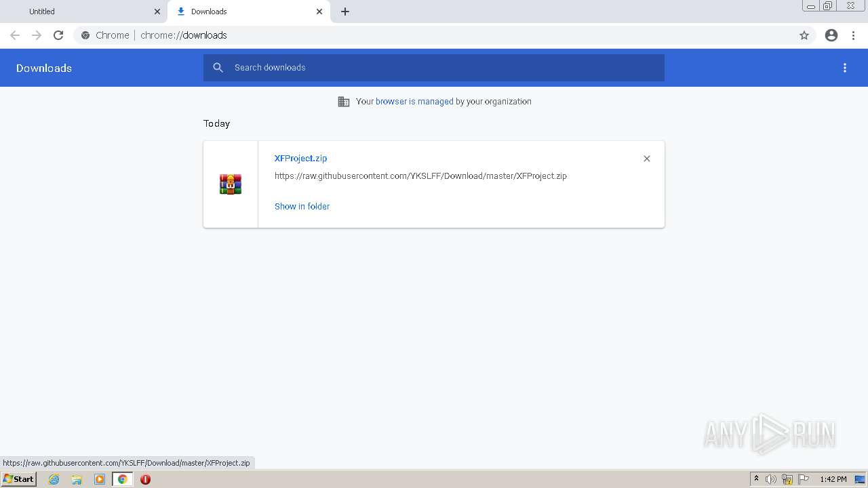The image size is (868, 488).
Task: Open the 'browser is managed' link
Action: click(414, 101)
